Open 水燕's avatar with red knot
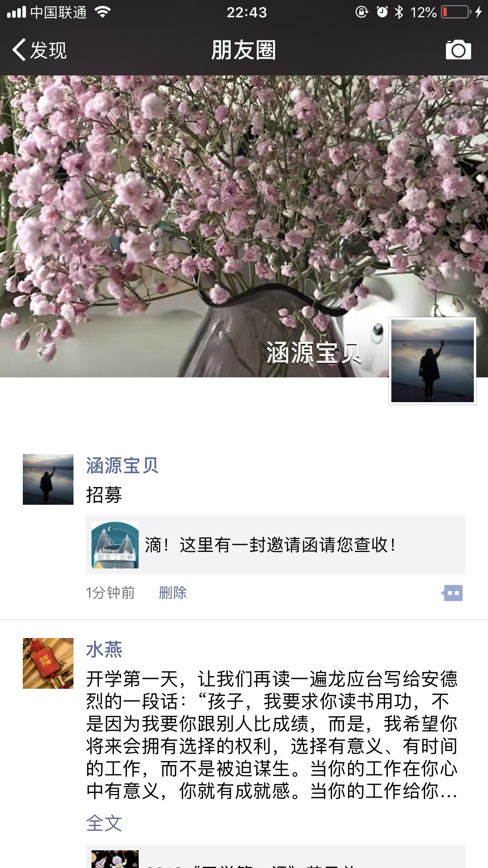Image resolution: width=488 pixels, height=868 pixels. tap(48, 663)
